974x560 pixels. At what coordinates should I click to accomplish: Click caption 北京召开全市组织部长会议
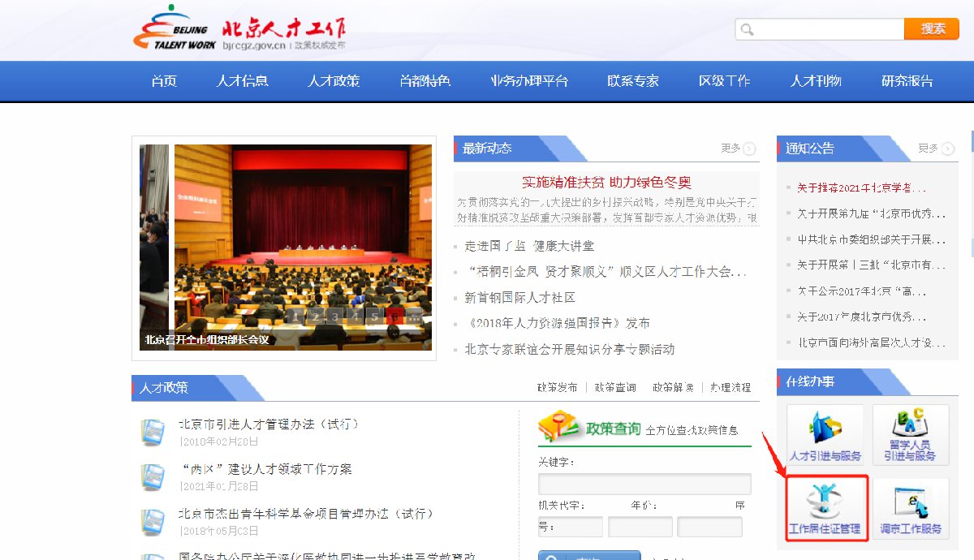[207, 340]
